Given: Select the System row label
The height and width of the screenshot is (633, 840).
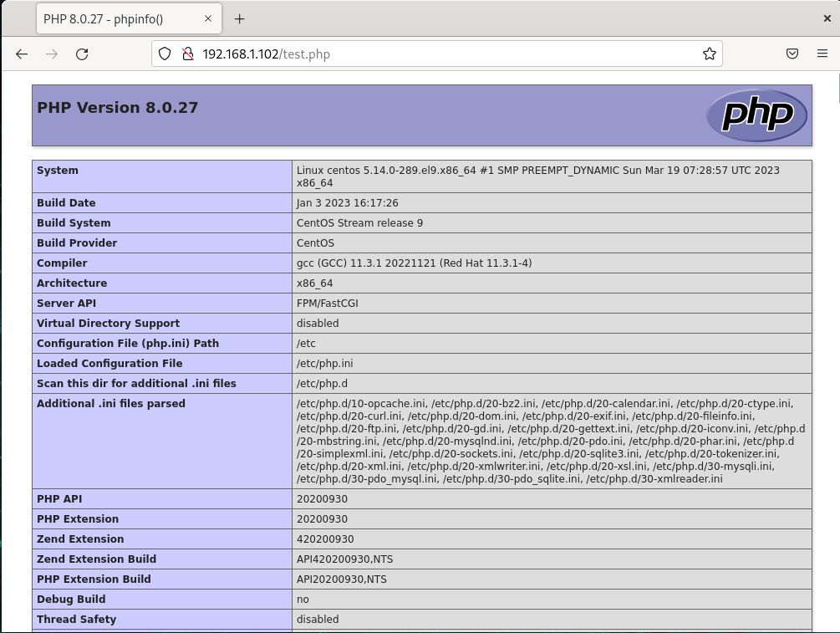Looking at the screenshot, I should [x=58, y=171].
